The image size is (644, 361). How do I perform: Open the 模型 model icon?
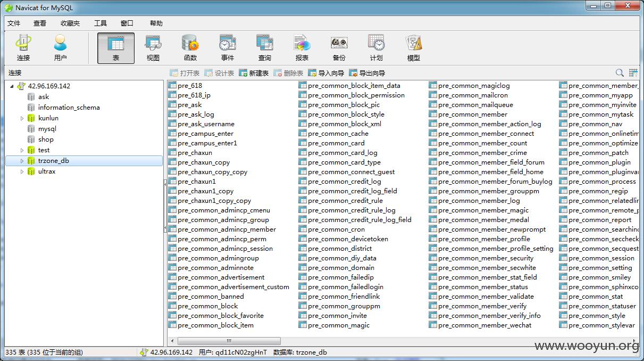414,48
